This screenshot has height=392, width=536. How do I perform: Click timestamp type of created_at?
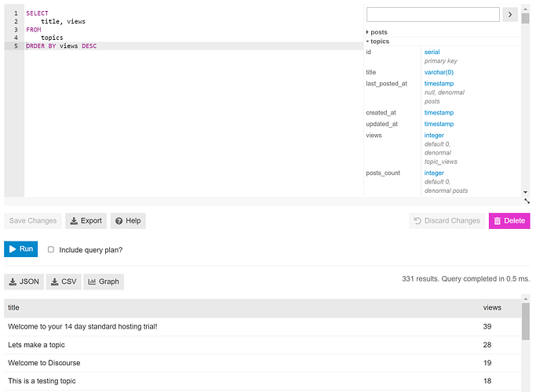click(439, 113)
